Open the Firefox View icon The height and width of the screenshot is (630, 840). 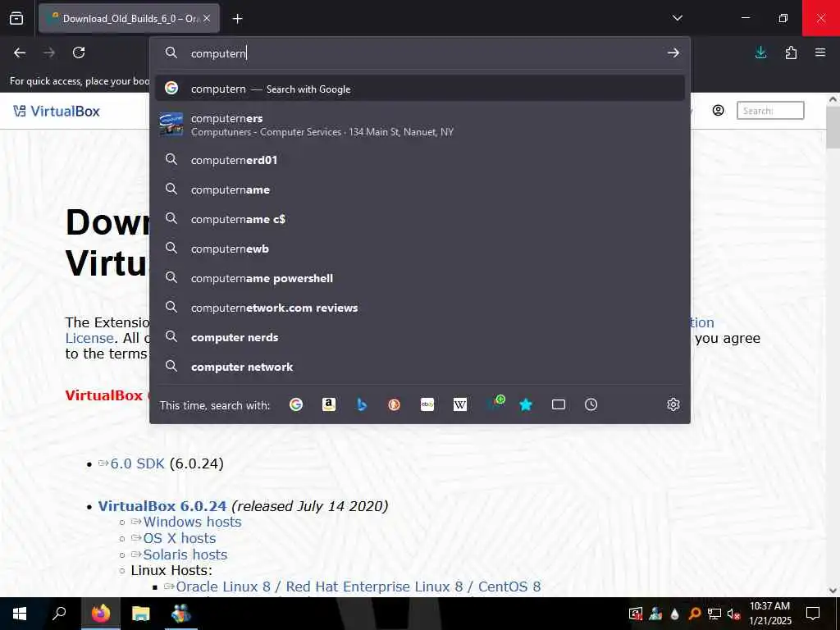point(16,18)
